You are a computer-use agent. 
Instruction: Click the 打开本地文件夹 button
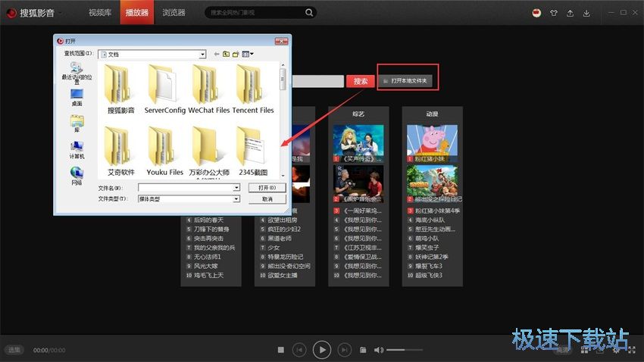click(405, 81)
